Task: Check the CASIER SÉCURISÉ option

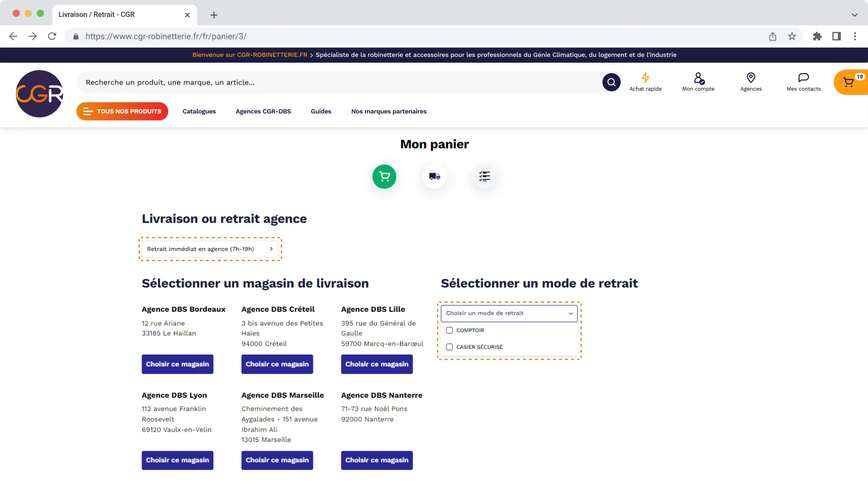Action: point(449,347)
